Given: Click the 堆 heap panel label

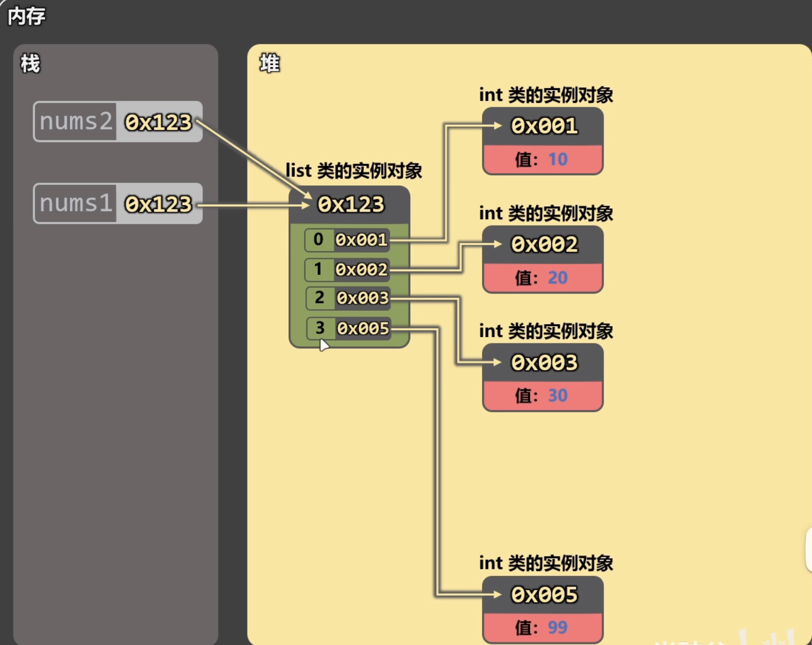Looking at the screenshot, I should pos(269,64).
